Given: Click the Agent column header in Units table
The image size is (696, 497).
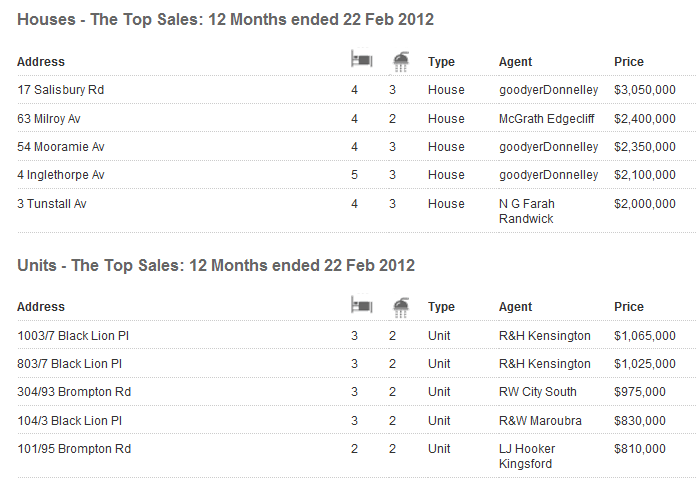Looking at the screenshot, I should [x=515, y=307].
